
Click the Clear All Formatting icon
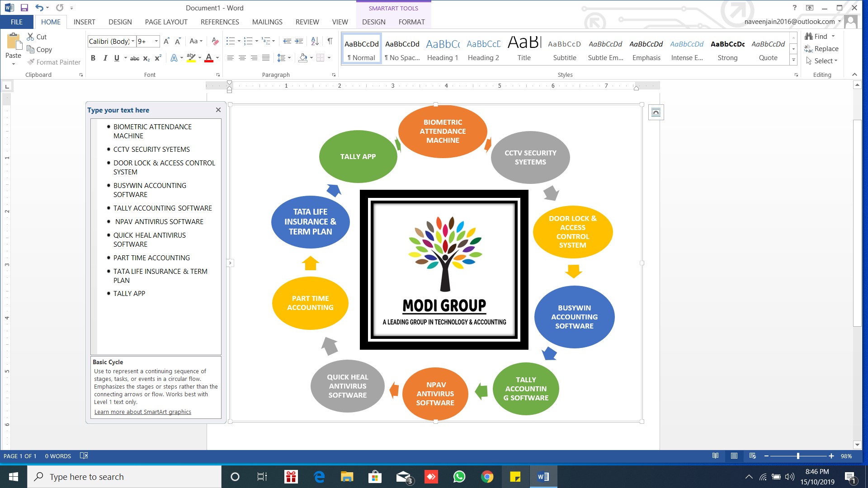(215, 41)
